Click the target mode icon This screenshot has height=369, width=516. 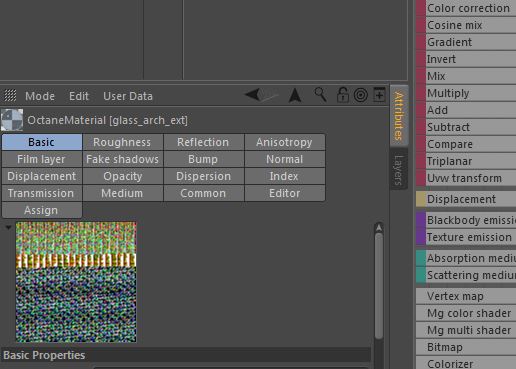pyautogui.click(x=361, y=95)
